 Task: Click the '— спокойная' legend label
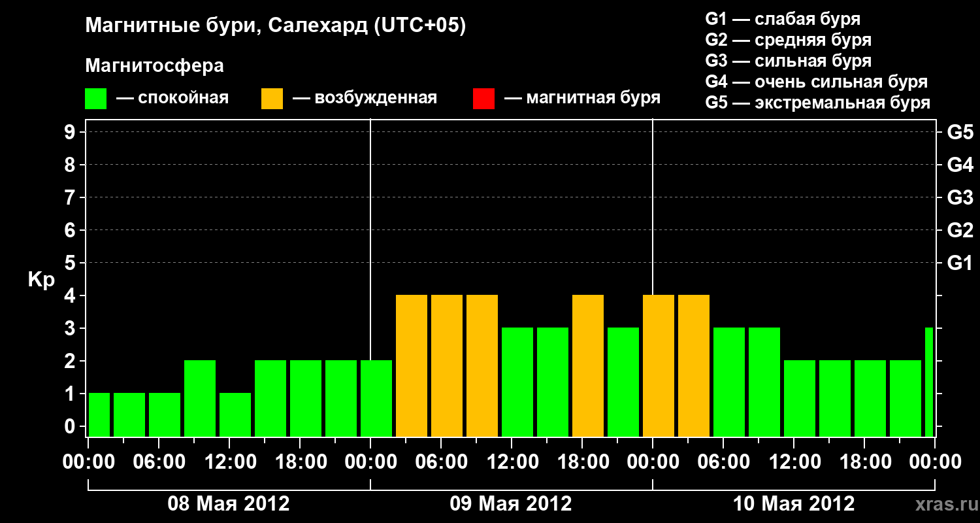pos(172,98)
